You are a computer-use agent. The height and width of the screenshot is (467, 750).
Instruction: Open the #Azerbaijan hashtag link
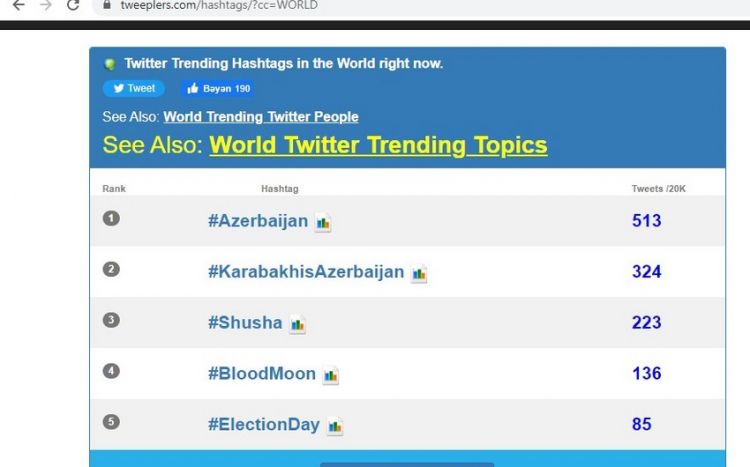click(258, 221)
